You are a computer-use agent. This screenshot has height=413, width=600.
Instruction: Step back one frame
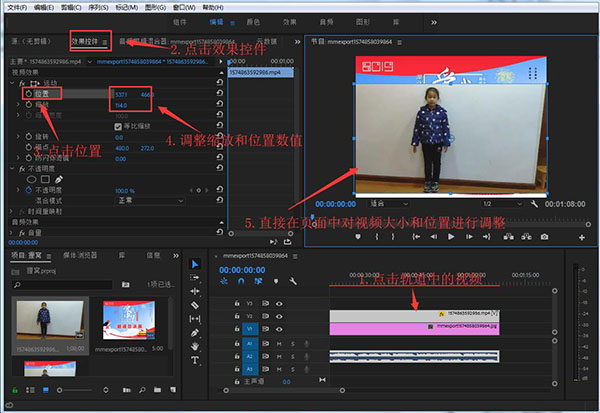pyautogui.click(x=434, y=237)
